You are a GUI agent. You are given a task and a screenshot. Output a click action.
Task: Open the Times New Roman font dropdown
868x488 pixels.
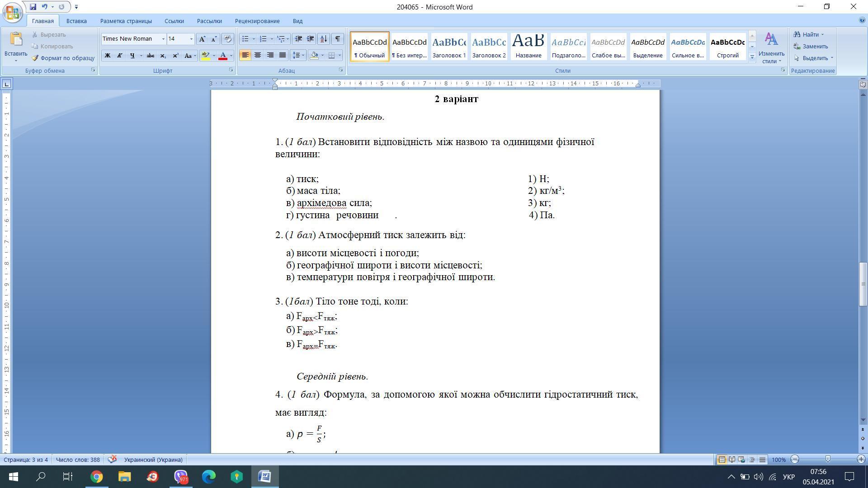click(163, 39)
